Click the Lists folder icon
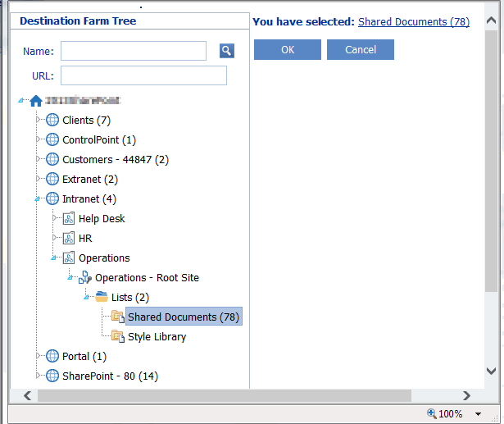 [x=102, y=297]
